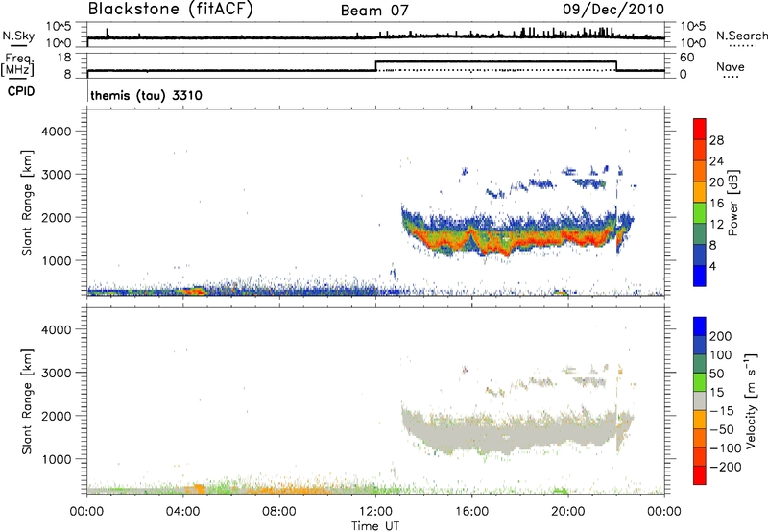The image size is (768, 532).
Task: Click the 'Nave' legend label
Action: (731, 66)
